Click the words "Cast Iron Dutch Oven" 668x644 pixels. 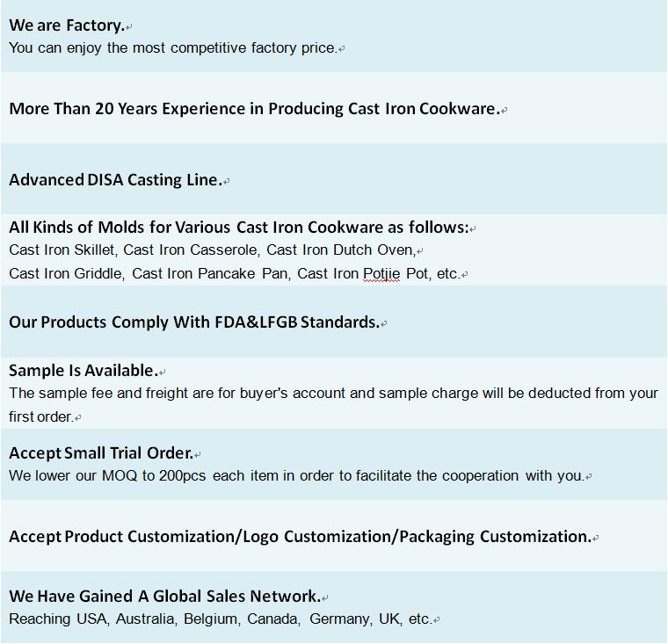(340, 250)
